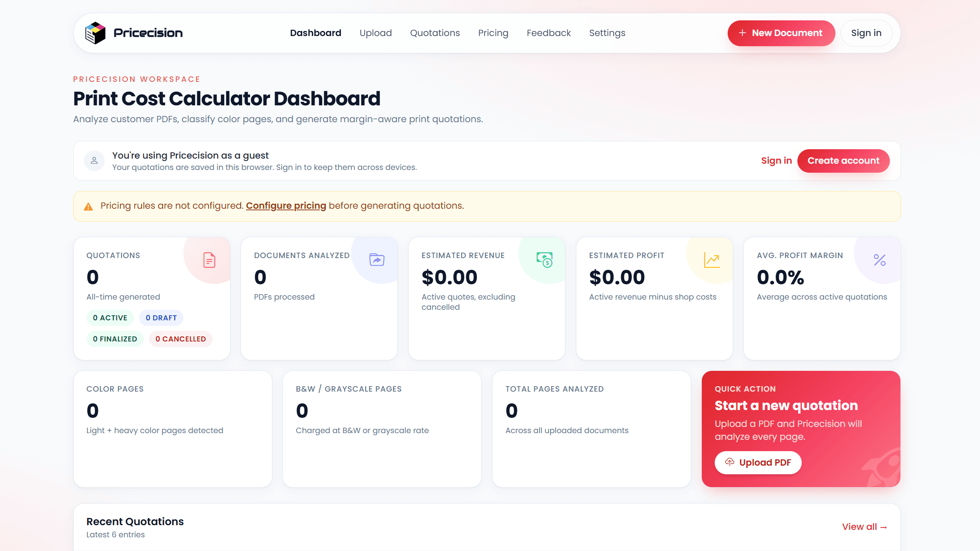
Task: Open the Settings nav item
Action: point(607,33)
